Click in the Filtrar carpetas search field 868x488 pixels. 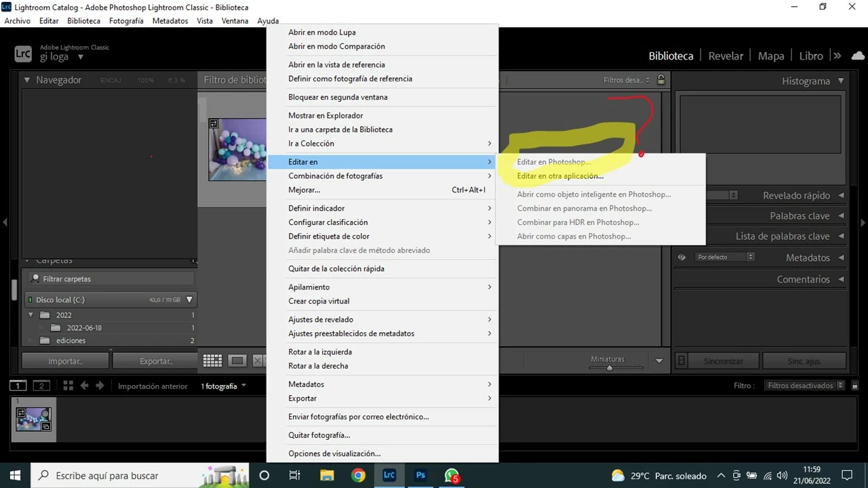pyautogui.click(x=111, y=279)
